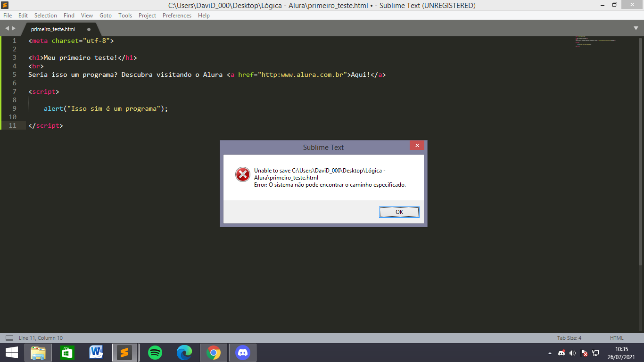Open the volume speaker tray icon
The height and width of the screenshot is (362, 644).
[572, 353]
